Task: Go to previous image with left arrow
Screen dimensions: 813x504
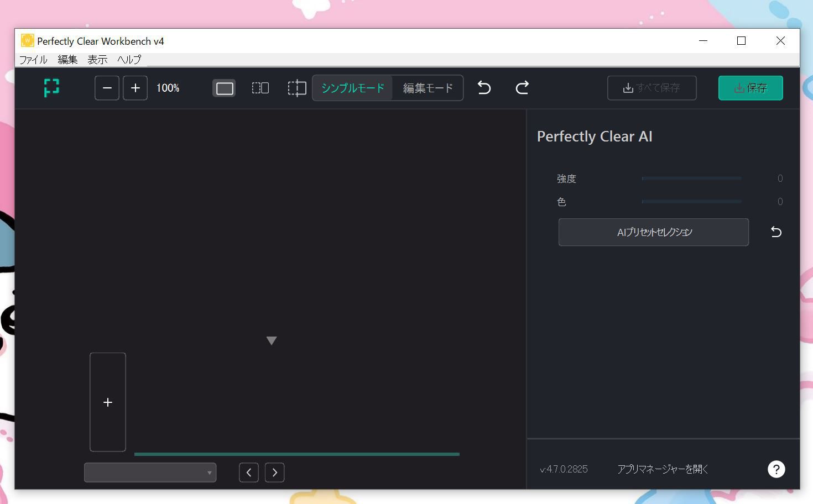Action: coord(249,473)
